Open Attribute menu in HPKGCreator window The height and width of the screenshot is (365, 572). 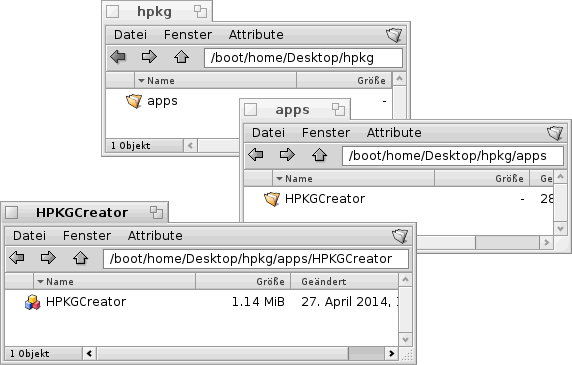click(x=155, y=236)
